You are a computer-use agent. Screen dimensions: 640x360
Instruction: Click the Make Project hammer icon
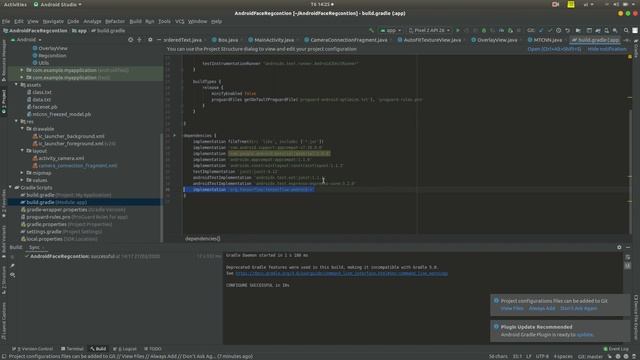point(371,30)
